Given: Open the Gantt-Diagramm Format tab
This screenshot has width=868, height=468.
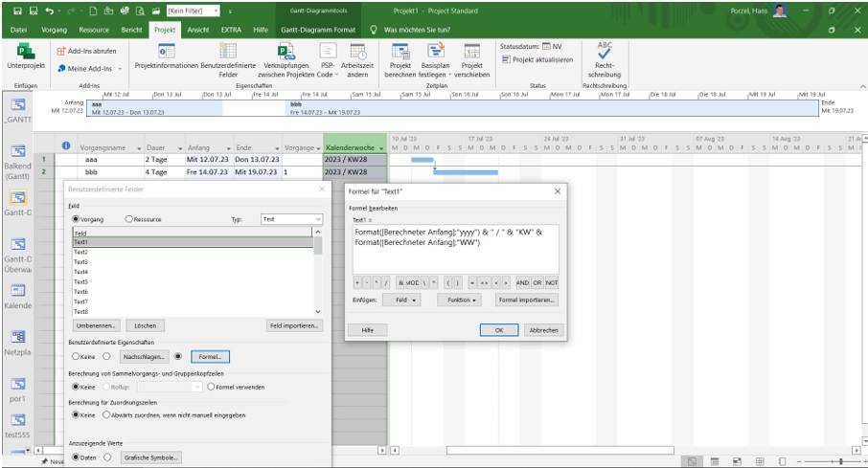Looking at the screenshot, I should coord(318,30).
